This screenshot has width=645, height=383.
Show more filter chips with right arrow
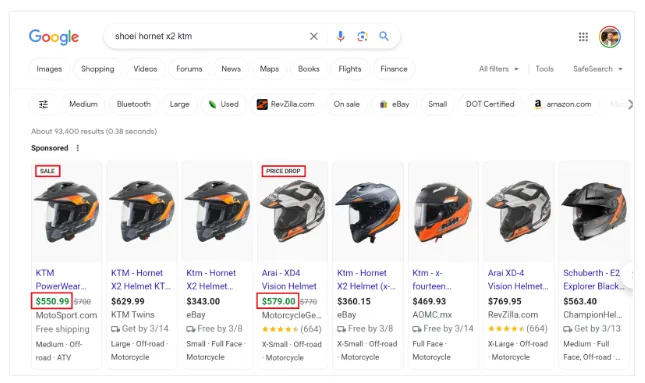tap(630, 104)
